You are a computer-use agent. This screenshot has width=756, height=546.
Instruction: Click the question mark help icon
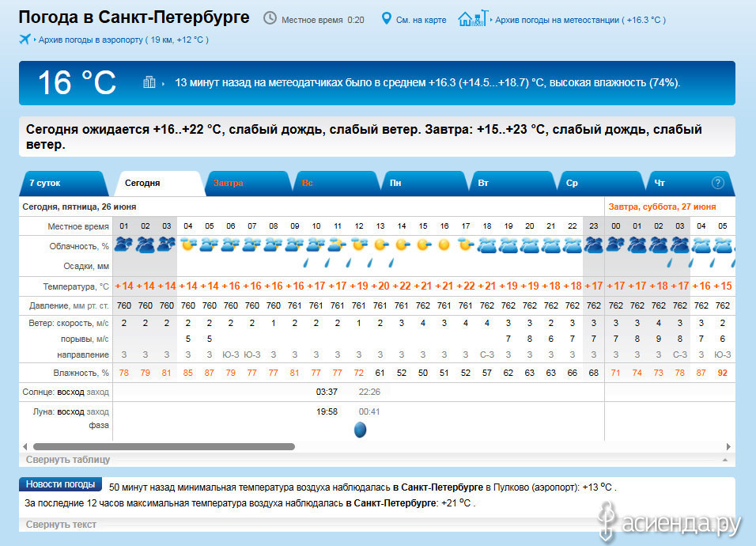(x=718, y=183)
